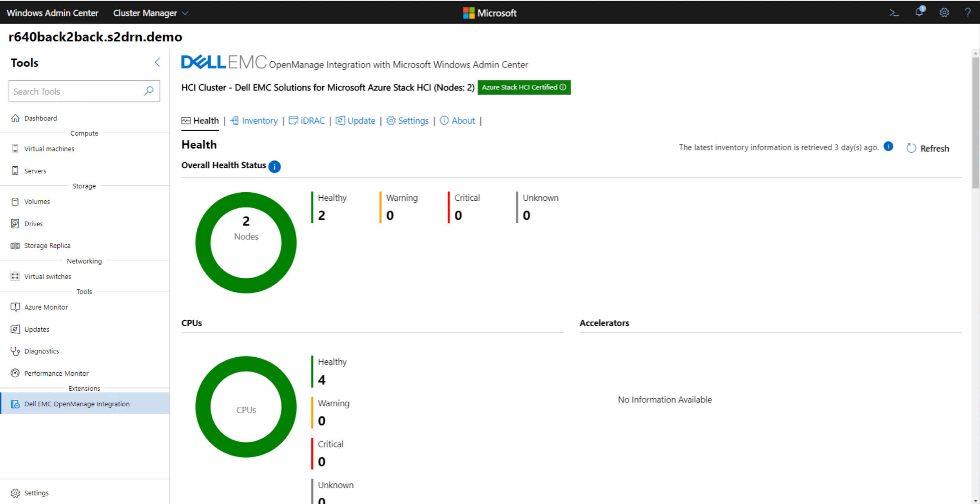Switch to the iDRAC tab
The image size is (980, 504).
point(307,121)
